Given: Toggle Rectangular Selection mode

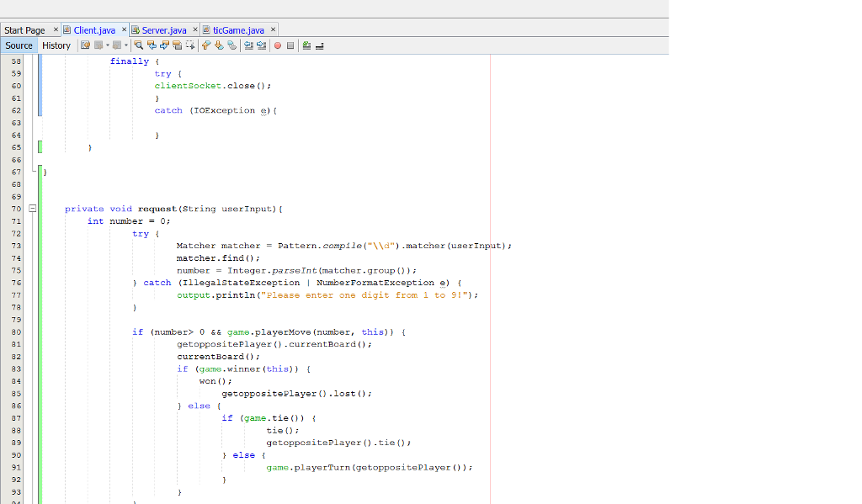Looking at the screenshot, I should click(189, 45).
